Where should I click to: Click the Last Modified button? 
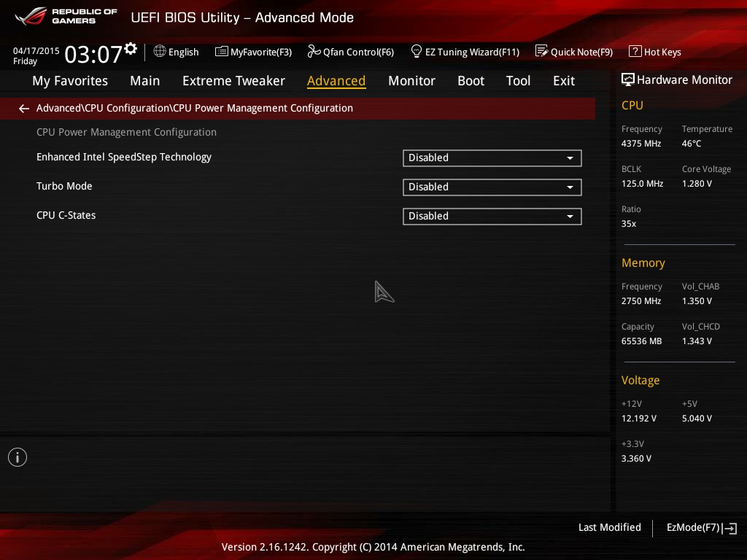click(609, 527)
